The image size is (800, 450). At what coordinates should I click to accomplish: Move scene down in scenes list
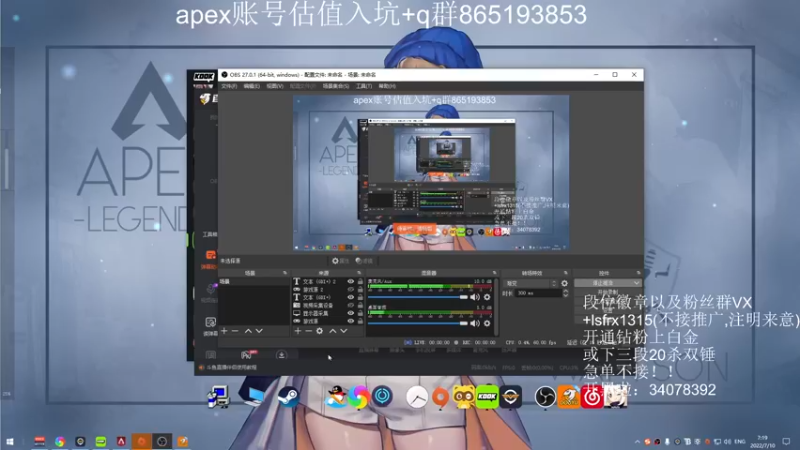click(259, 331)
